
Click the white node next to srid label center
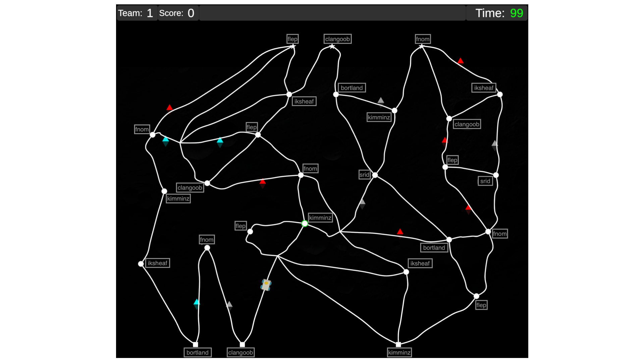[x=375, y=175]
